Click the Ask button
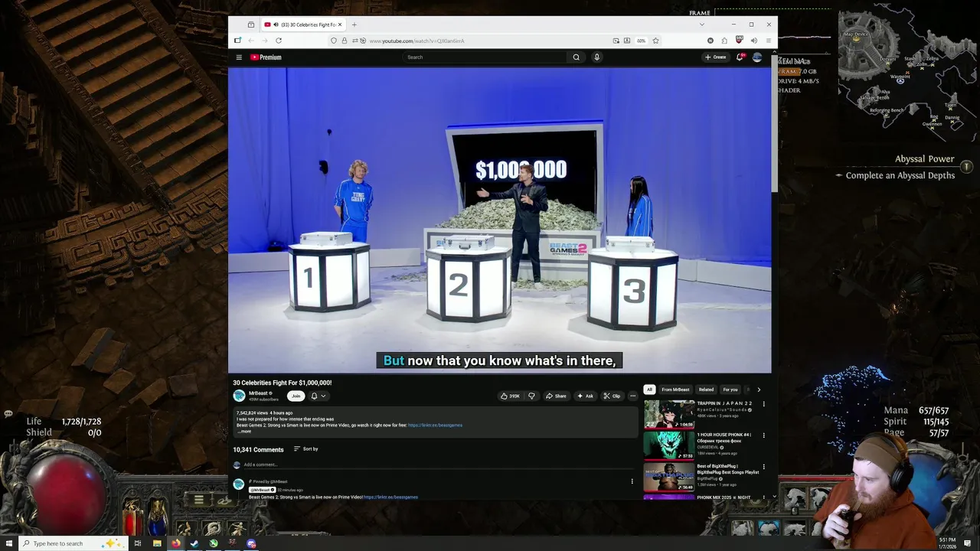 click(x=585, y=396)
